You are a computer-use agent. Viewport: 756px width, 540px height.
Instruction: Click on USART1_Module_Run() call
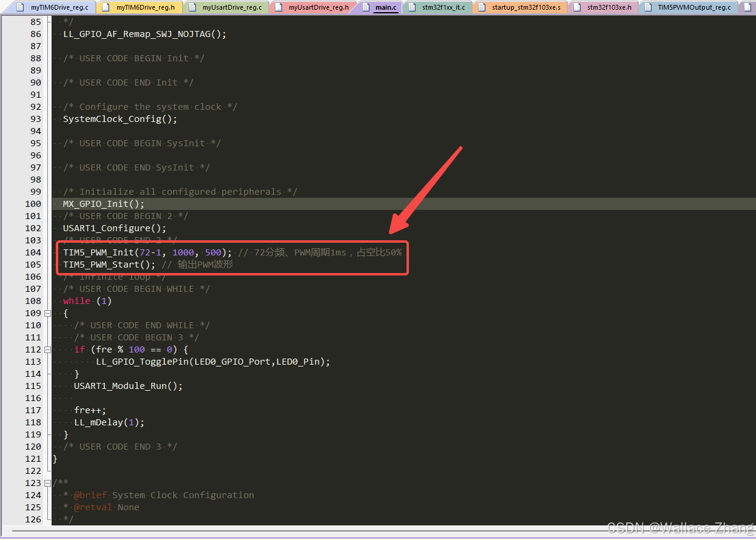[128, 386]
